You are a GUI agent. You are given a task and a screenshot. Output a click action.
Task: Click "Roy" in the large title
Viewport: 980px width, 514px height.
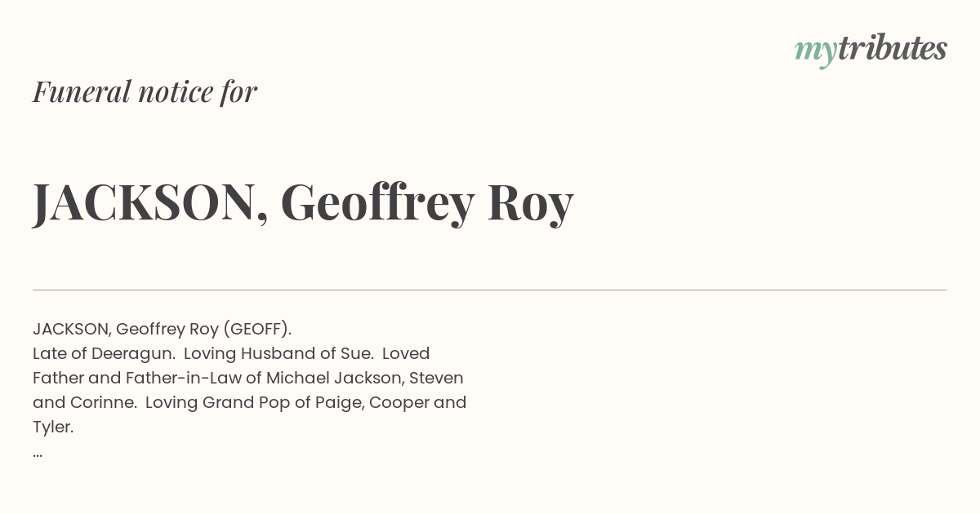[531, 203]
